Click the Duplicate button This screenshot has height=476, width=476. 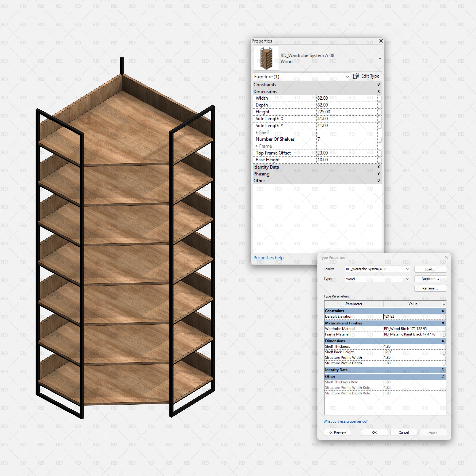(x=430, y=279)
